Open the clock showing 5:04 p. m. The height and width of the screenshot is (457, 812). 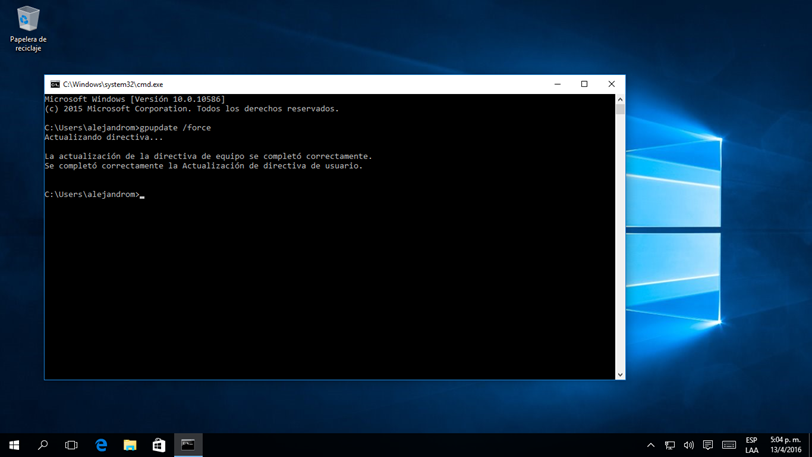pos(786,445)
